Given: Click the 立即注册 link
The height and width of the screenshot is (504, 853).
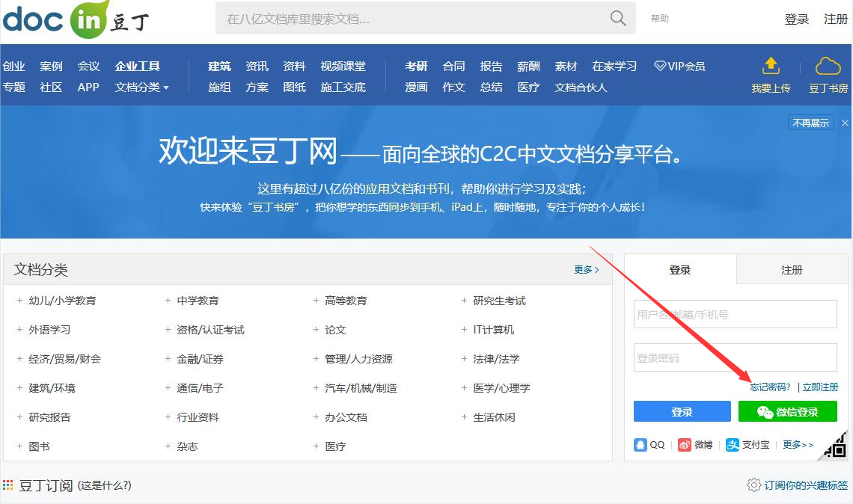Looking at the screenshot, I should click(820, 387).
